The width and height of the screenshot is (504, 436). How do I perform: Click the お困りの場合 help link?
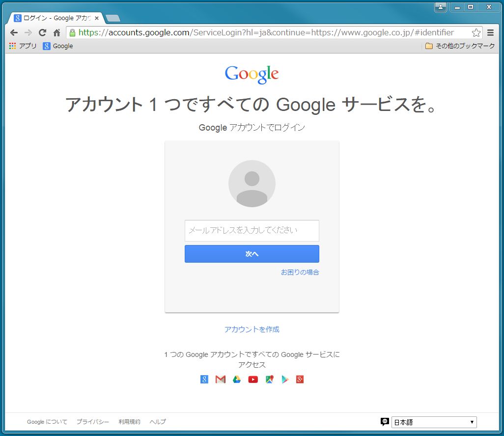tap(300, 272)
